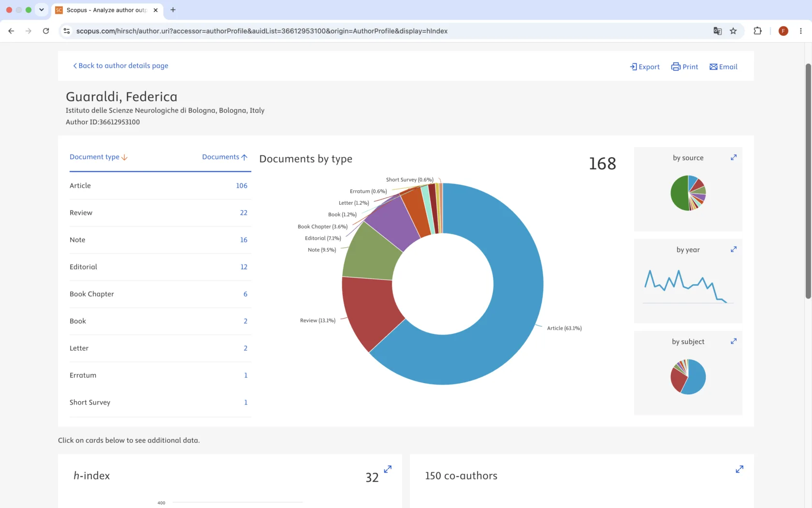Select the Scopus Analyze author output tab
This screenshot has width=812, height=508.
coord(107,10)
